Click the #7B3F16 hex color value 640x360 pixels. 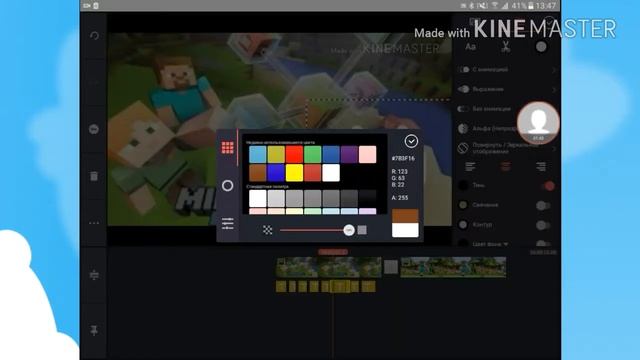click(x=403, y=158)
